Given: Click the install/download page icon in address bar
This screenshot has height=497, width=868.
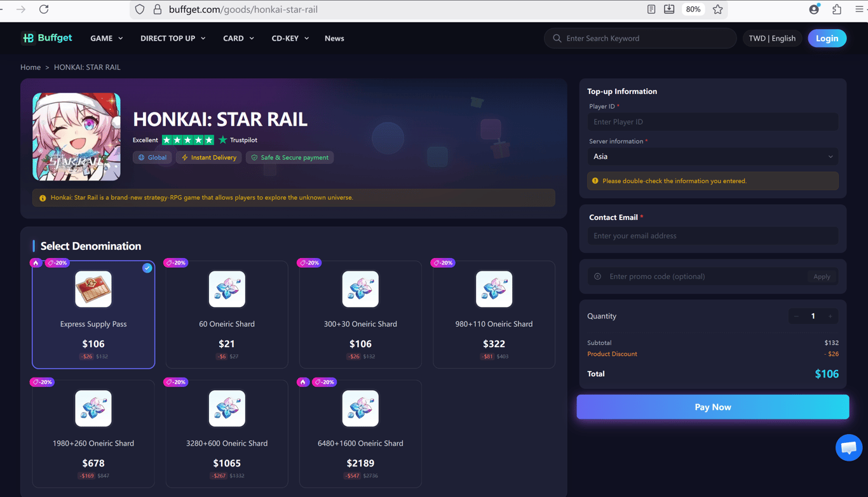Looking at the screenshot, I should click(669, 10).
